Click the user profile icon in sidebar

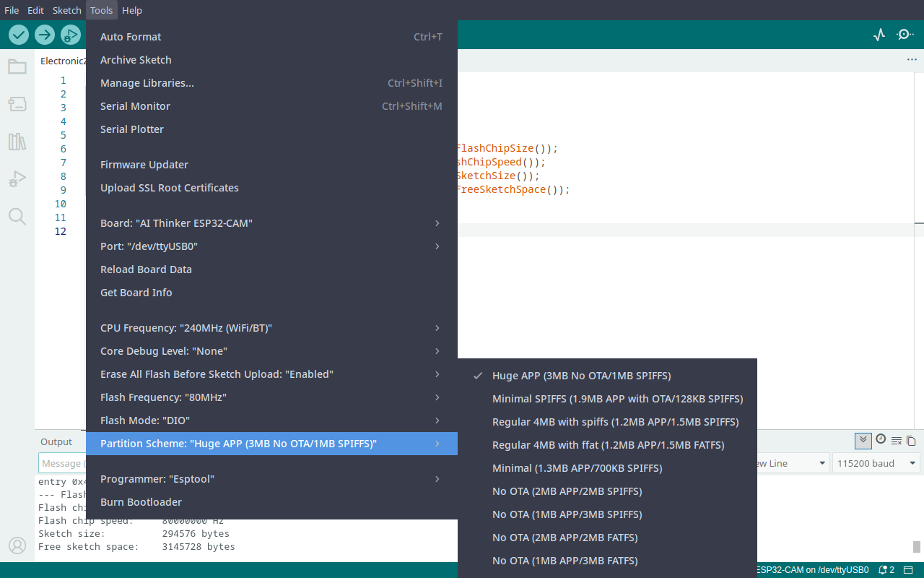pos(17,545)
